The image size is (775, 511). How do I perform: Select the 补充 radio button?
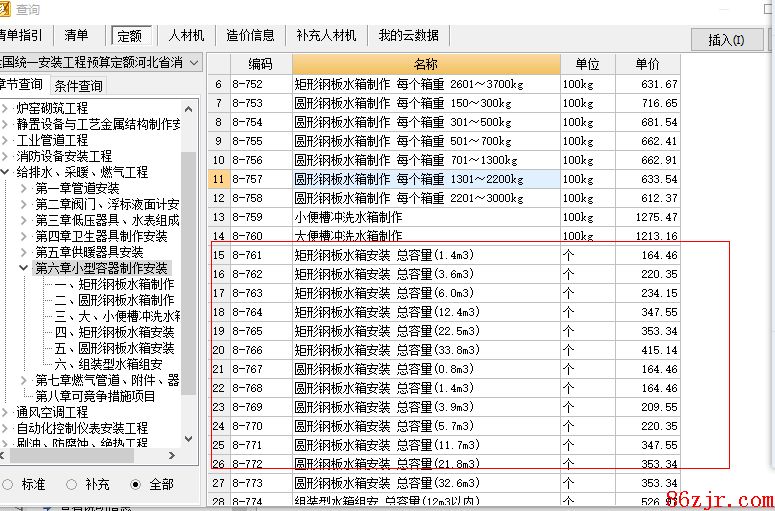coord(72,484)
